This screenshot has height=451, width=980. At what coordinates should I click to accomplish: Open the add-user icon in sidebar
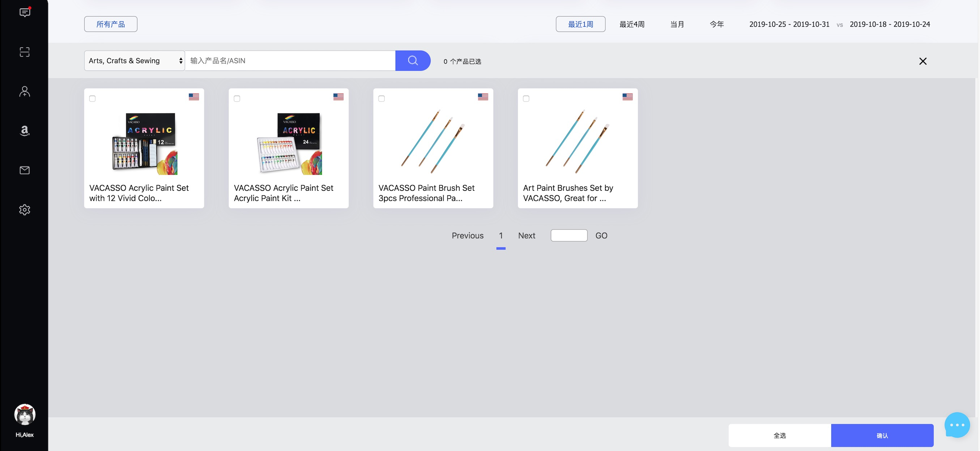point(25,91)
